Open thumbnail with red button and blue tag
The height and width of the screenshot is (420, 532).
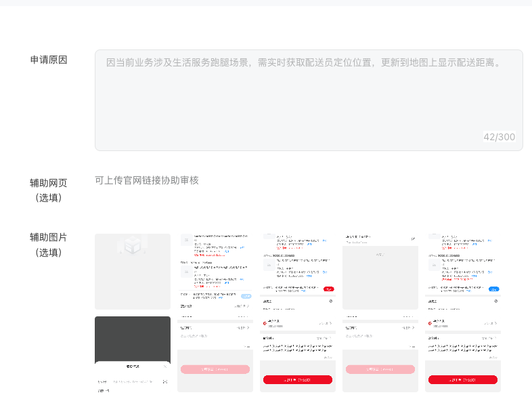click(463, 313)
